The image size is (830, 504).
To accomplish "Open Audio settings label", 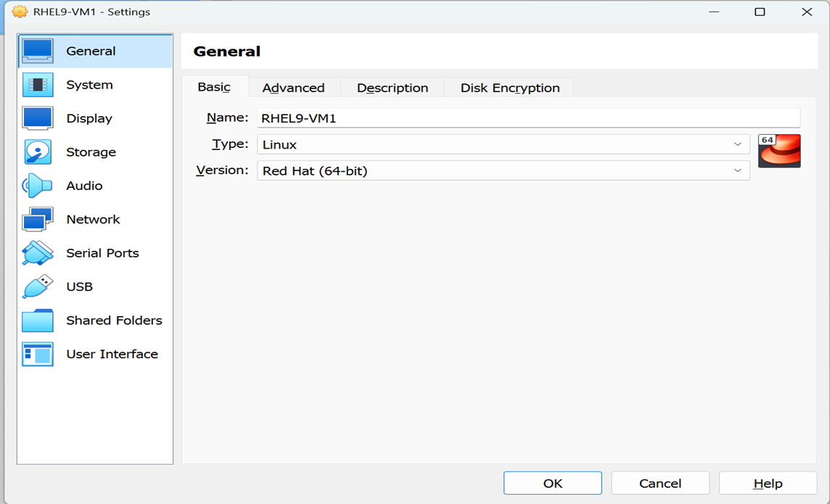I will [84, 186].
